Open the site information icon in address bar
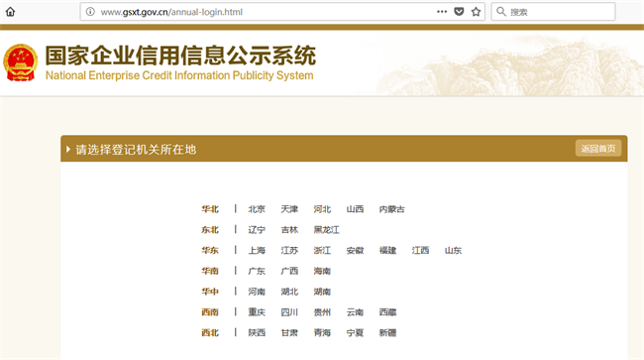This screenshot has width=644, height=360. point(90,12)
